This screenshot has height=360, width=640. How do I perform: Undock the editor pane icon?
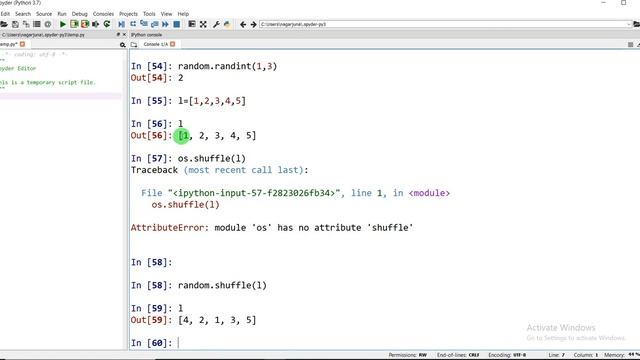(x=118, y=35)
